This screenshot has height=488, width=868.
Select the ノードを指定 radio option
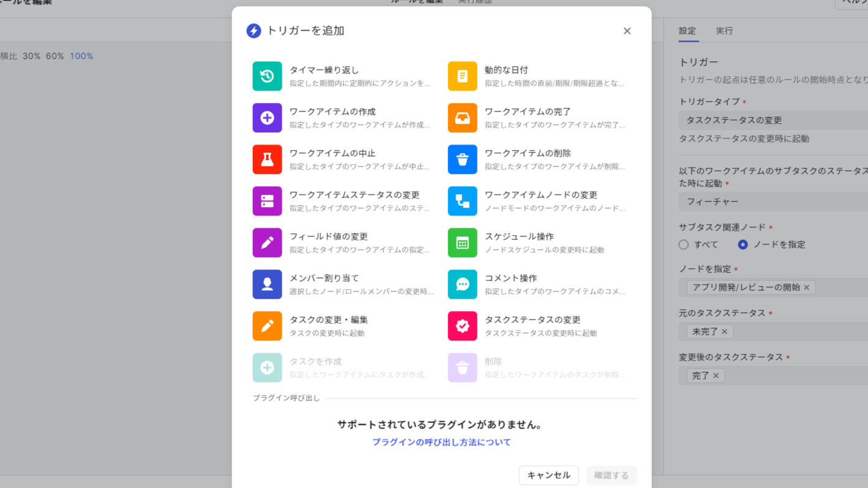[x=742, y=244]
